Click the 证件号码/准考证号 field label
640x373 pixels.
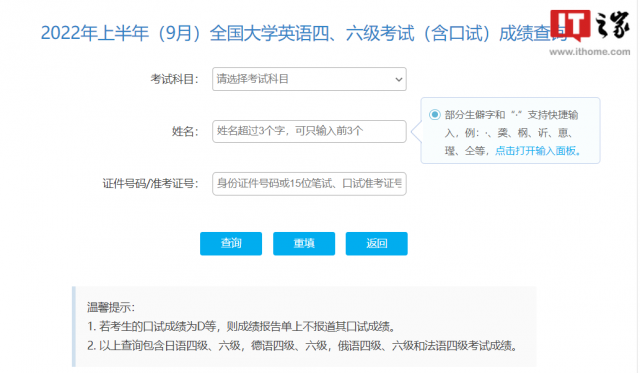tap(150, 184)
